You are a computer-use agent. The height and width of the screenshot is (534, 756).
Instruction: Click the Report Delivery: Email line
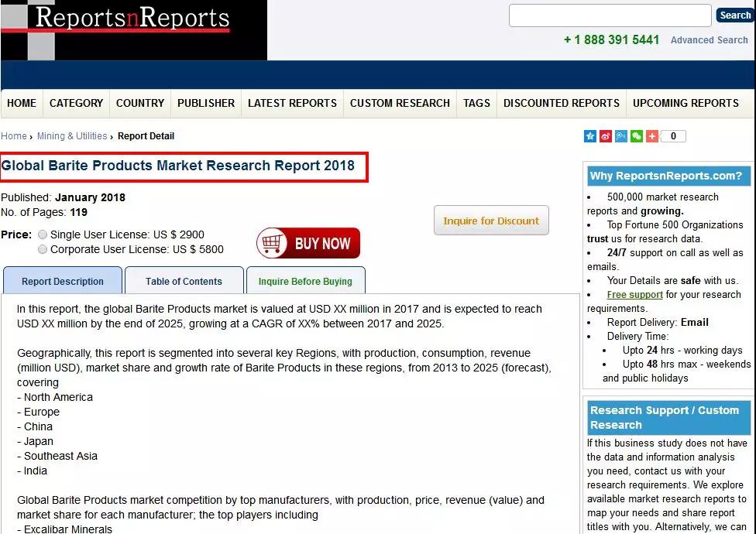click(x=658, y=322)
